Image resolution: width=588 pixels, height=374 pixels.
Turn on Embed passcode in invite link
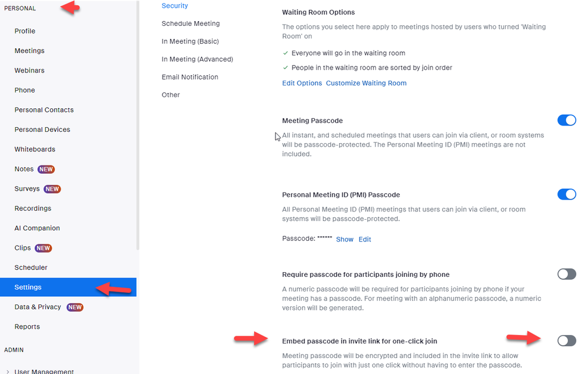(x=566, y=340)
